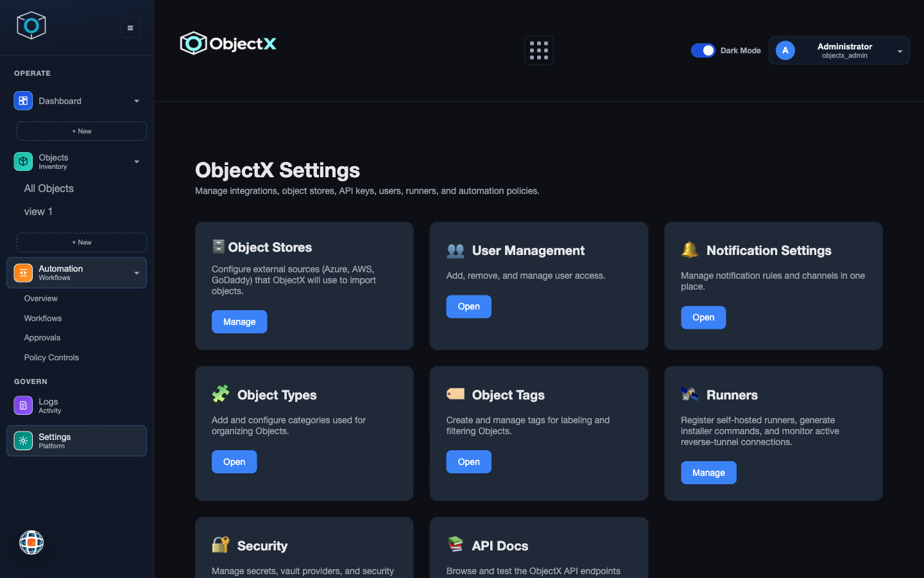This screenshot has width=924, height=578.
Task: Click the Dashboard sidebar icon
Action: pos(23,101)
